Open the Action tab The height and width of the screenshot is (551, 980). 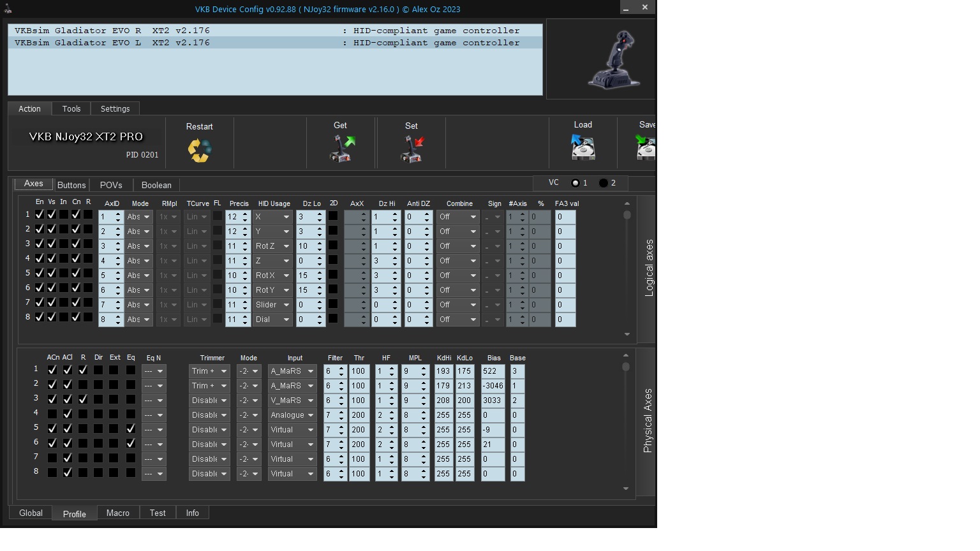pos(29,109)
